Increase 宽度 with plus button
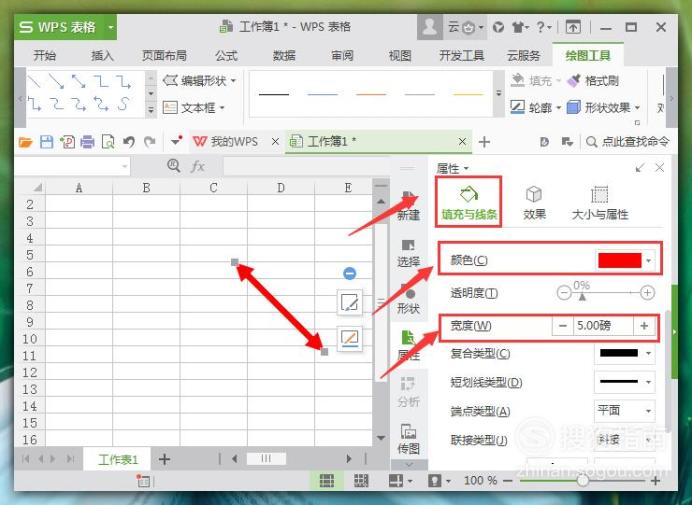692x505 pixels. (x=644, y=326)
